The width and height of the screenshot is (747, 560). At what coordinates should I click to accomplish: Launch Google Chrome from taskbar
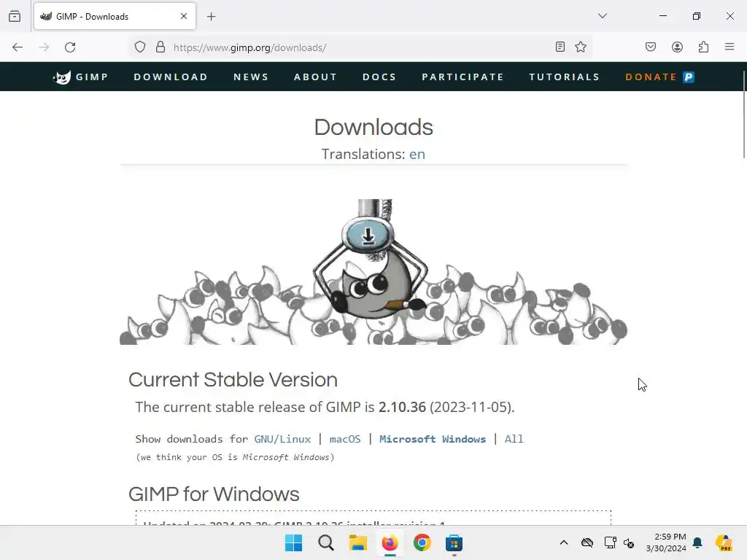pyautogui.click(x=422, y=542)
